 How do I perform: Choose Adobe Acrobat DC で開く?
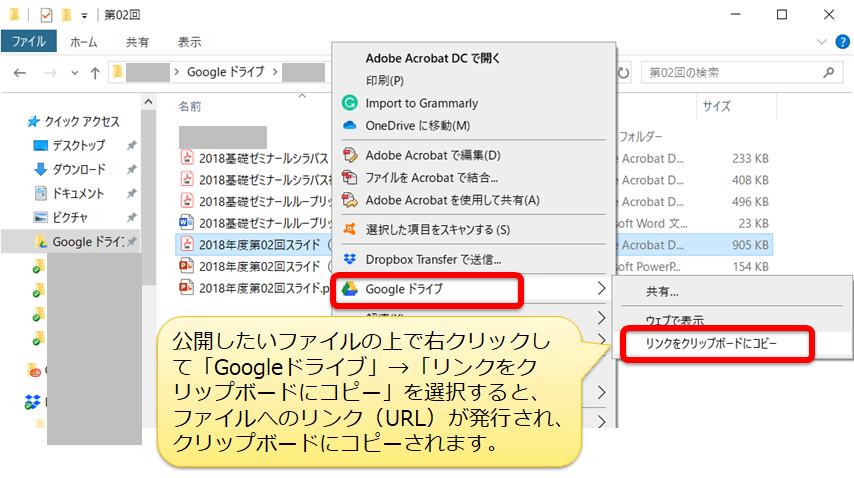pyautogui.click(x=432, y=58)
